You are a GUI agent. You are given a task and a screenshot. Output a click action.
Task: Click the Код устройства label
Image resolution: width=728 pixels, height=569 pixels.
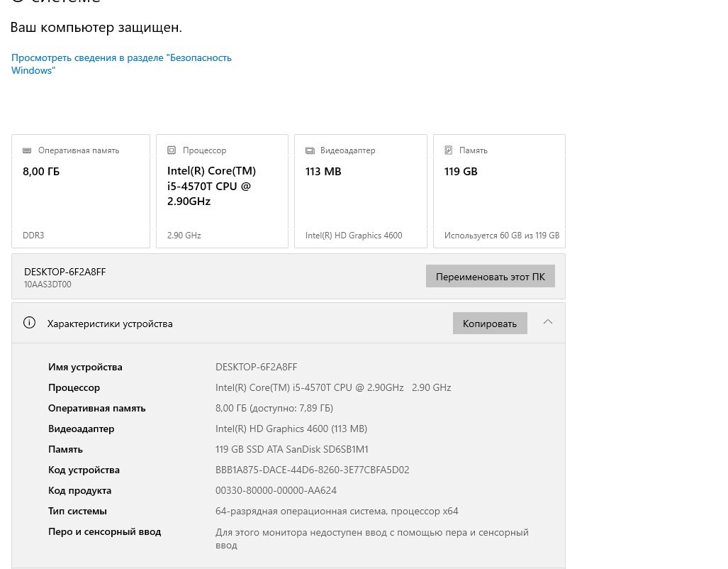coord(84,470)
